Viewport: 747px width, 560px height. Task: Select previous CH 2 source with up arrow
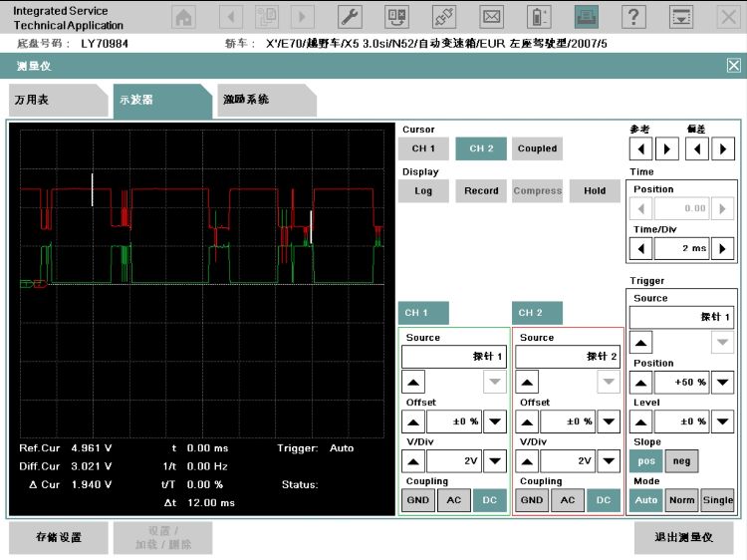point(527,383)
